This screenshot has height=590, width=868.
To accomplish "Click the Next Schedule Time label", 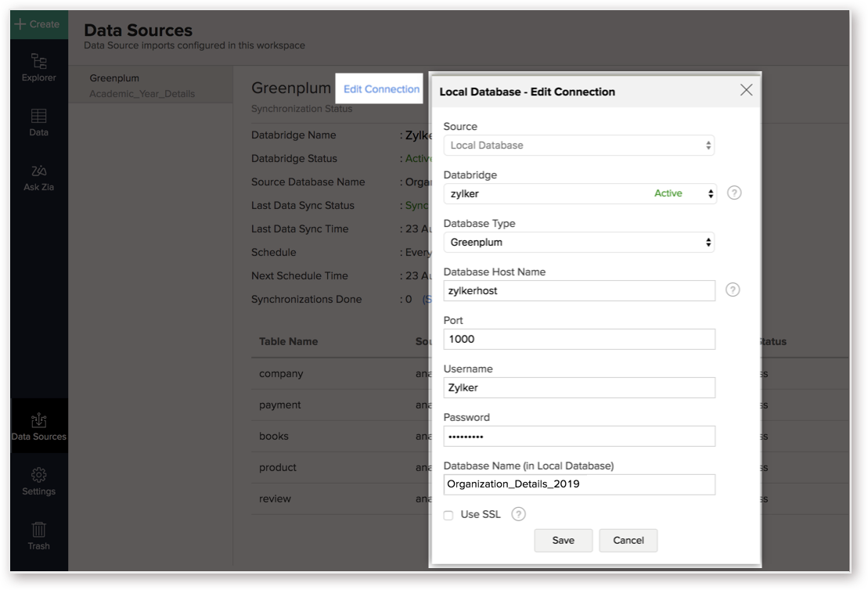I will [x=300, y=275].
